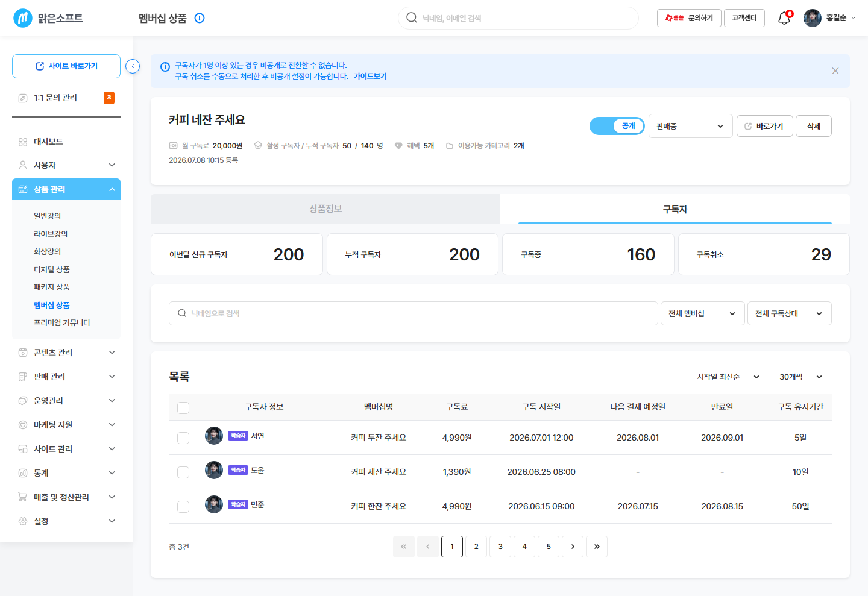The image size is (868, 596).
Task: Click the 사이트 관리 icon
Action: click(x=23, y=449)
